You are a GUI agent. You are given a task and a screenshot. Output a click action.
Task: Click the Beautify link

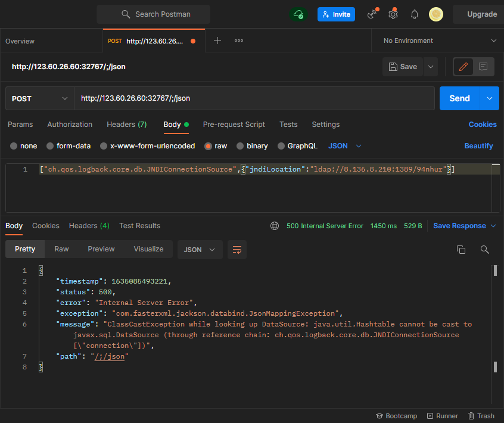click(478, 146)
